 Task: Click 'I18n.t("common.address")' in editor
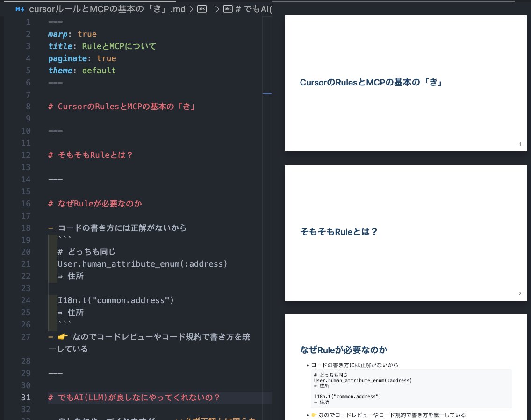(115, 300)
